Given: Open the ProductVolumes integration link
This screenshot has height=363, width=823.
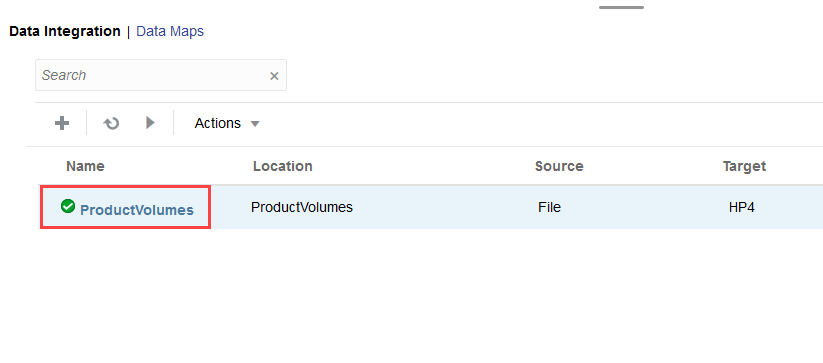Looking at the screenshot, I should click(x=137, y=210).
